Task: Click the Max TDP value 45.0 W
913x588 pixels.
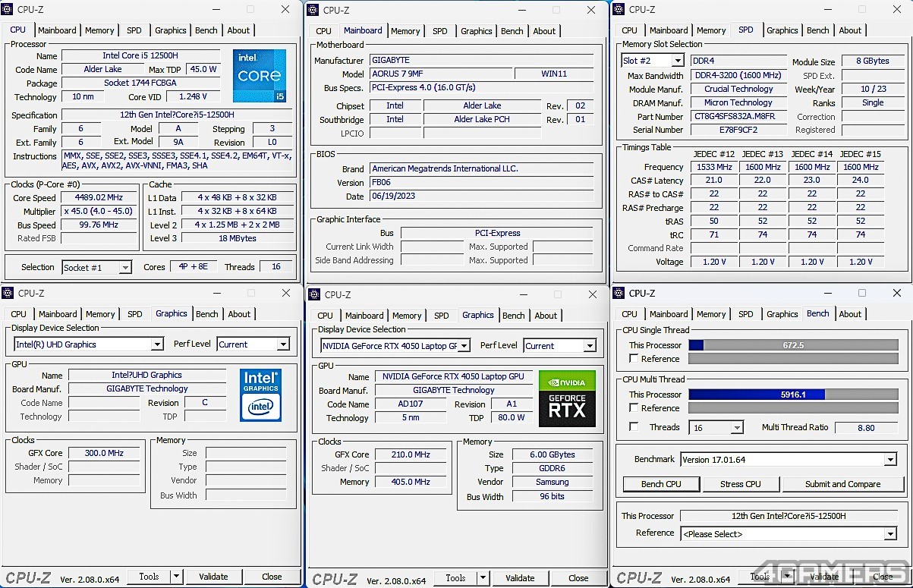Action: pos(203,69)
